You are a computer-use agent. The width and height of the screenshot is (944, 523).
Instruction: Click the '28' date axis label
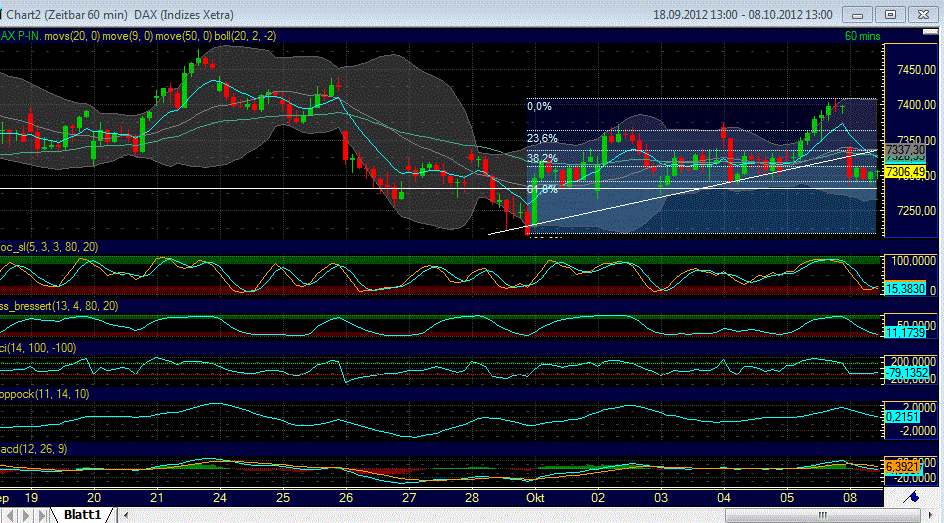[472, 498]
